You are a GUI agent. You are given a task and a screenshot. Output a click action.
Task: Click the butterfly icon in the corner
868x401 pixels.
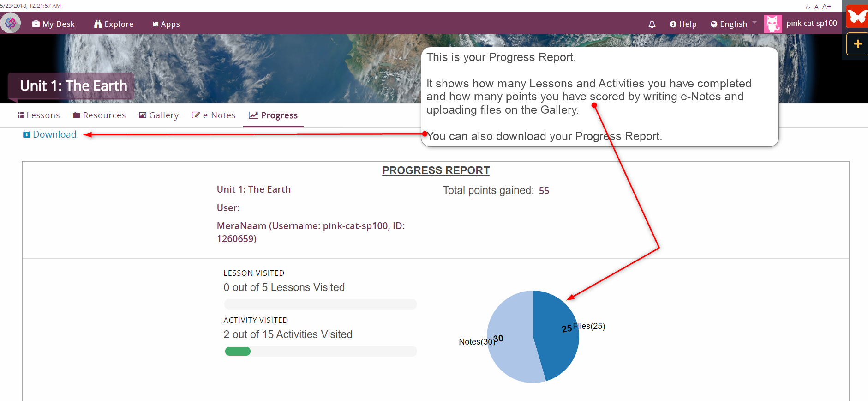[x=857, y=17]
